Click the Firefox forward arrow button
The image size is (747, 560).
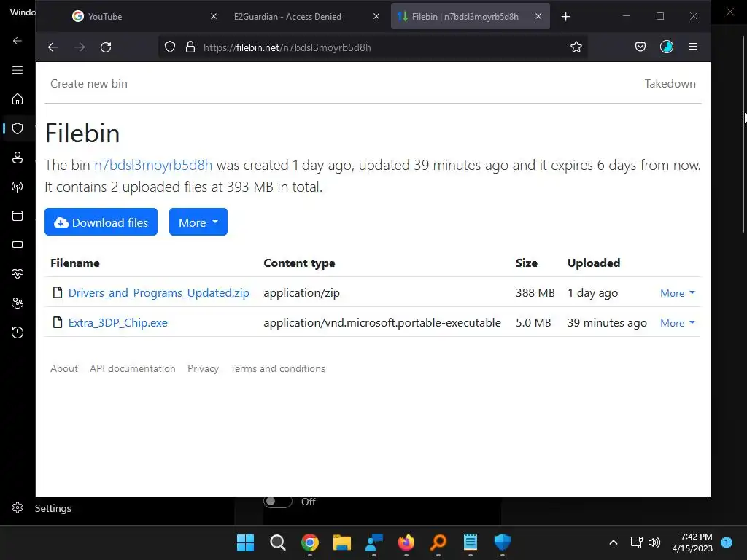tap(80, 47)
